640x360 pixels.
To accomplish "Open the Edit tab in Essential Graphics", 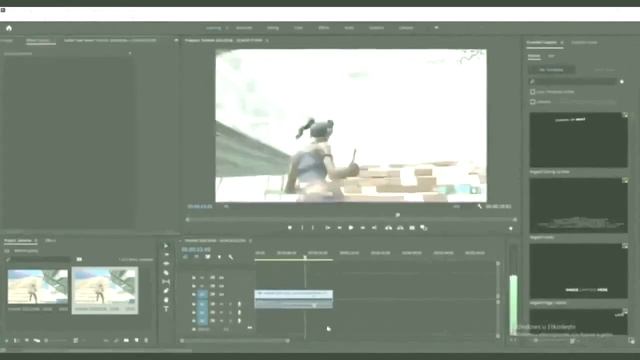I will (x=551, y=56).
